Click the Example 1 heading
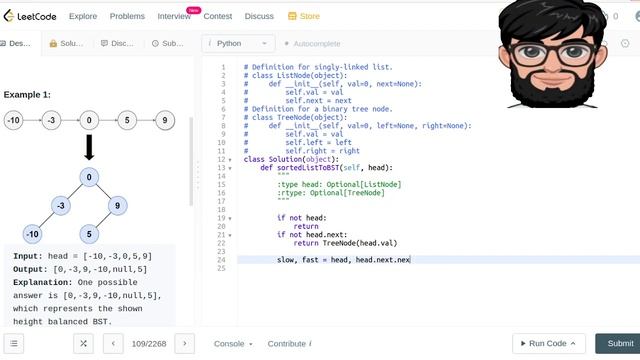Image resolution: width=640 pixels, height=360 pixels. tap(27, 95)
